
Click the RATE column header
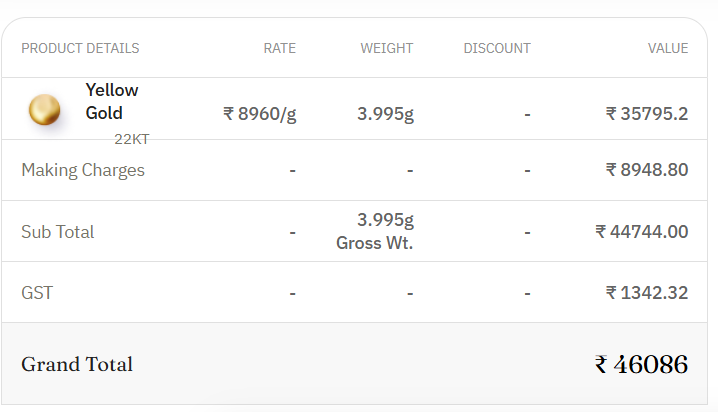click(279, 48)
